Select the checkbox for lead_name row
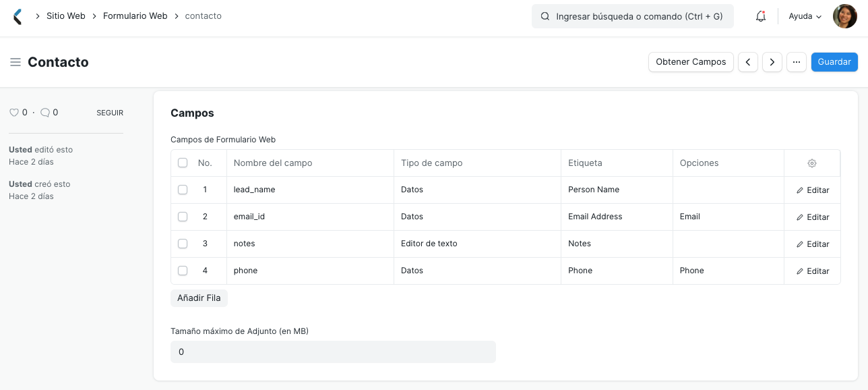Viewport: 868px width, 390px height. click(x=183, y=190)
